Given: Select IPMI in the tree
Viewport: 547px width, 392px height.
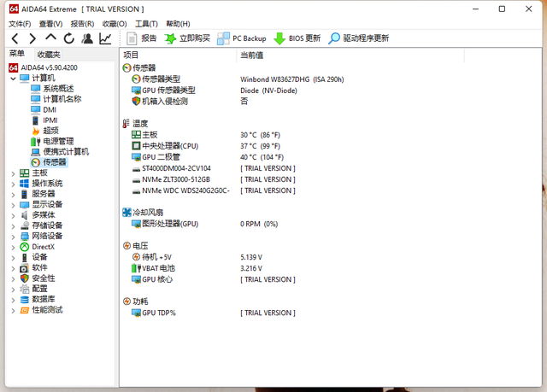Looking at the screenshot, I should [x=44, y=120].
